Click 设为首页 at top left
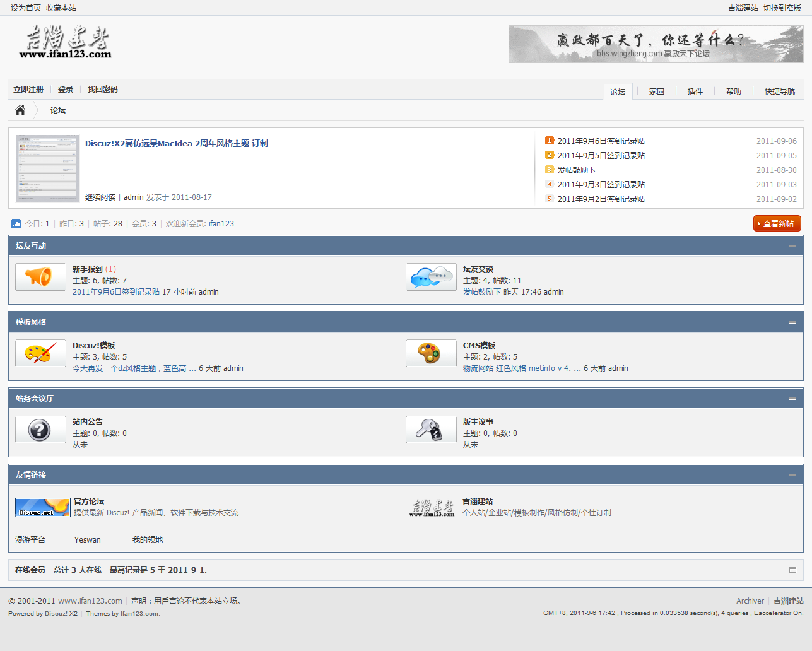Image resolution: width=812 pixels, height=651 pixels. (26, 8)
